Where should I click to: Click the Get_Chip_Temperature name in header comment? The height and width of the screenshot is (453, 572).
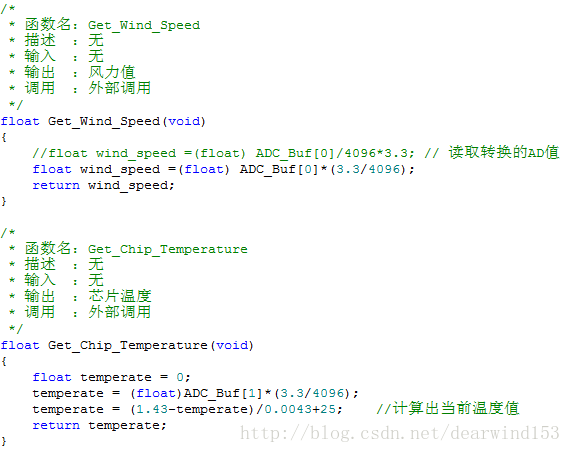167,249
